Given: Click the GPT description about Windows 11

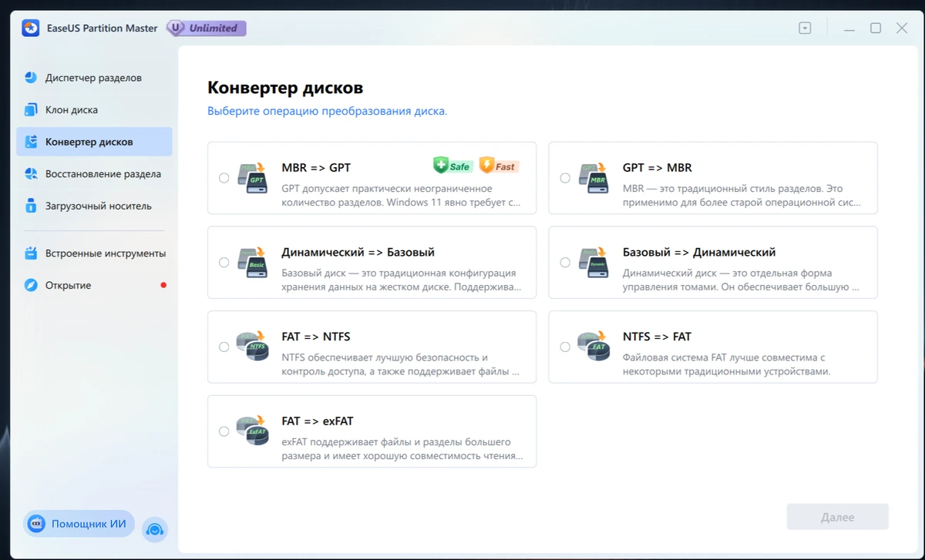Looking at the screenshot, I should [x=402, y=196].
